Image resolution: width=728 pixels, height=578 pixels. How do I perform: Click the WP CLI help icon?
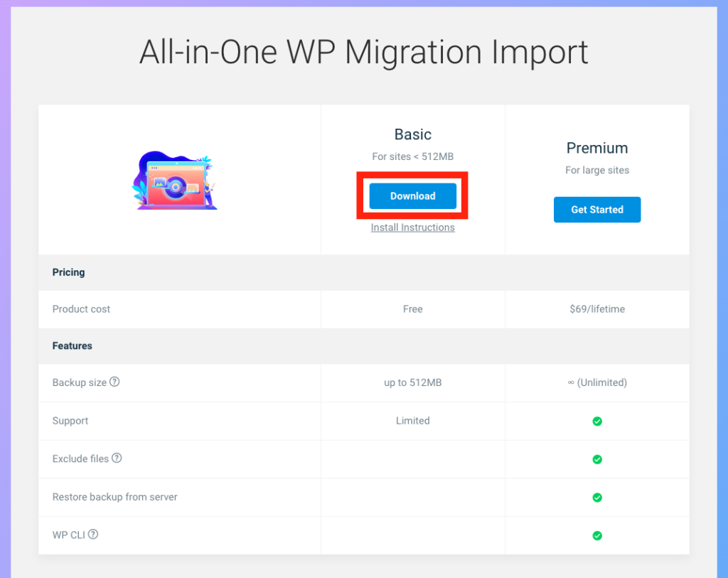tap(93, 534)
